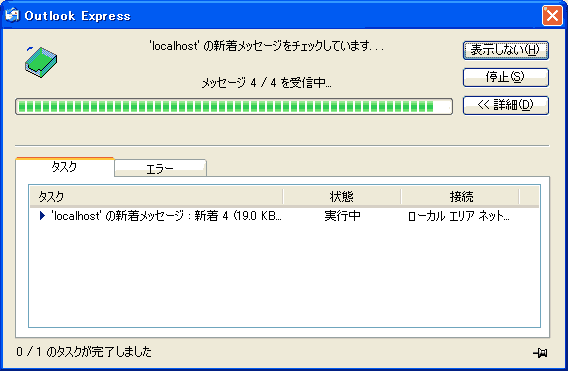Screen dimensions: 568x371
Task: Click the 0 / 1 のタスクが完了しました status text
Action: click(x=84, y=352)
